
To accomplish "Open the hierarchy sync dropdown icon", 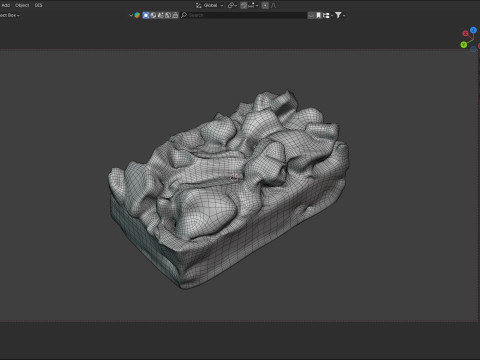I will tap(328, 15).
